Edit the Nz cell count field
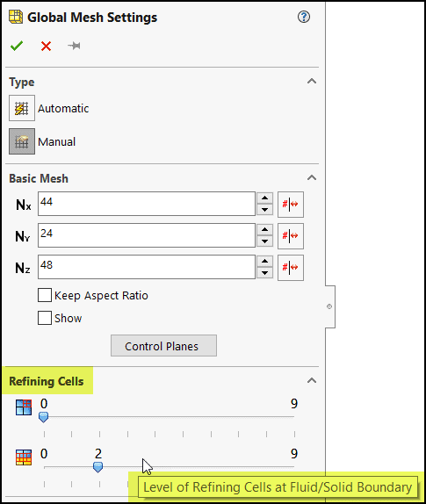This screenshot has height=504, width=426. click(147, 267)
